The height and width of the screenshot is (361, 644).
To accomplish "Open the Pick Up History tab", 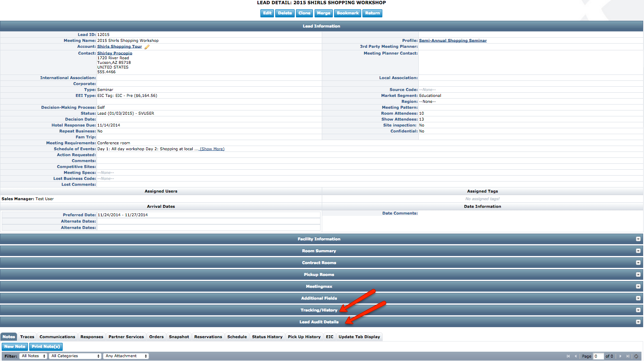I will click(304, 337).
